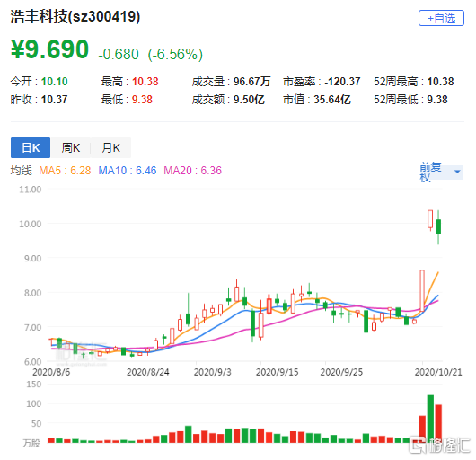
Task: Click 昨收 value 10.37
Action: click(54, 100)
